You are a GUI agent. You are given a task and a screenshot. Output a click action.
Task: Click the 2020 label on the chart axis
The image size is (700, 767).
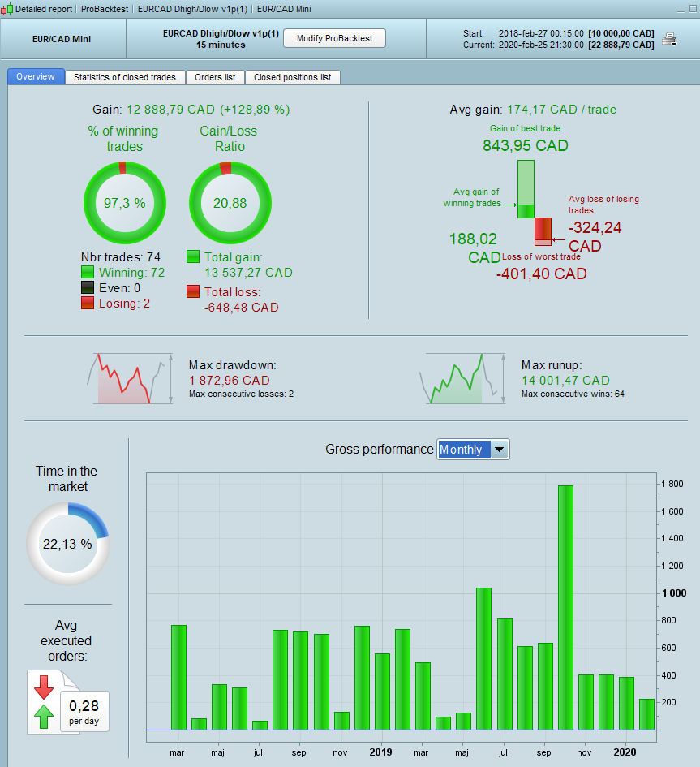pyautogui.click(x=625, y=752)
